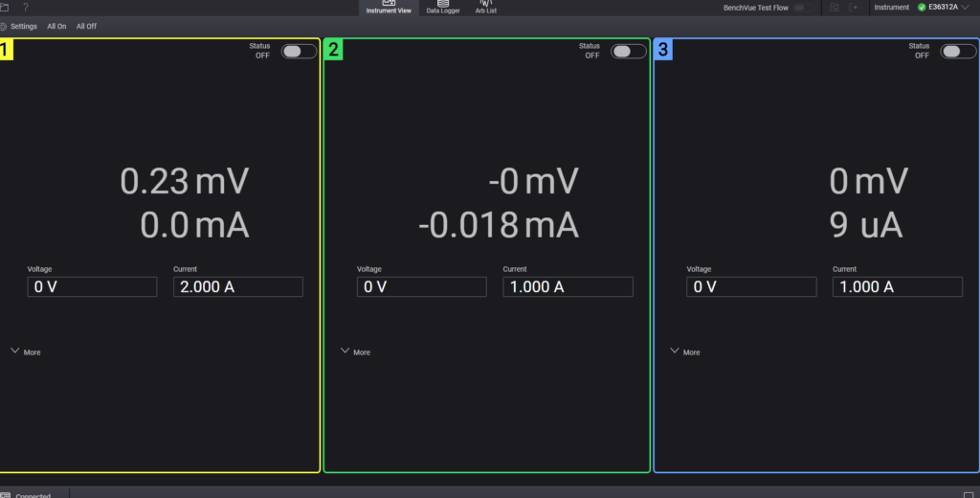Image resolution: width=980 pixels, height=498 pixels.
Task: Click the 9 uA reading on channel 3
Action: coord(866,225)
